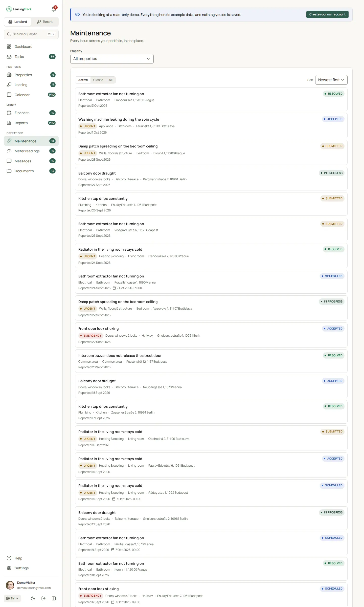The image size is (364, 607).
Task: Click the Documents folder icon
Action: click(x=9, y=171)
